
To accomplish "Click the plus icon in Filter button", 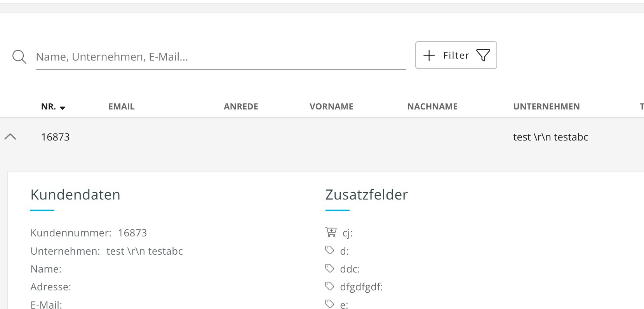I will [429, 55].
